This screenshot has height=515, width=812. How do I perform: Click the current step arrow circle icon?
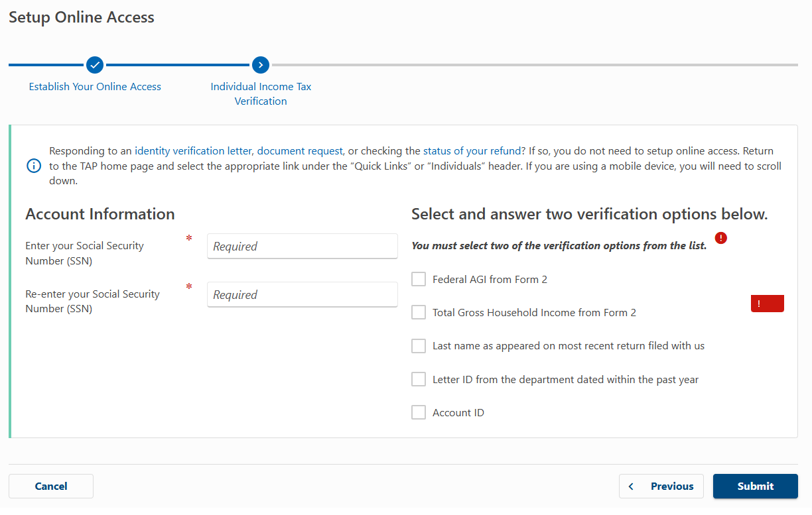coord(261,65)
